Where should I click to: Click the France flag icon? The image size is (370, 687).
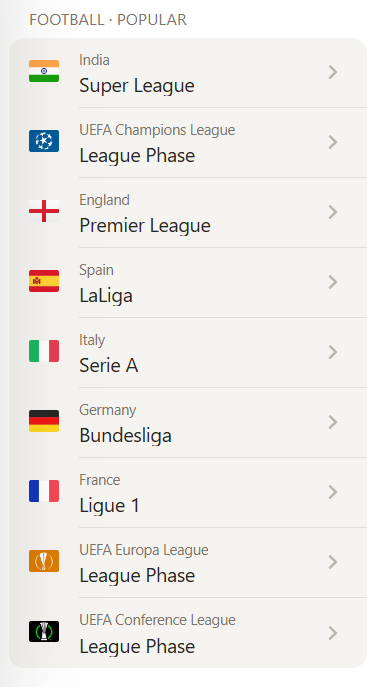point(44,491)
